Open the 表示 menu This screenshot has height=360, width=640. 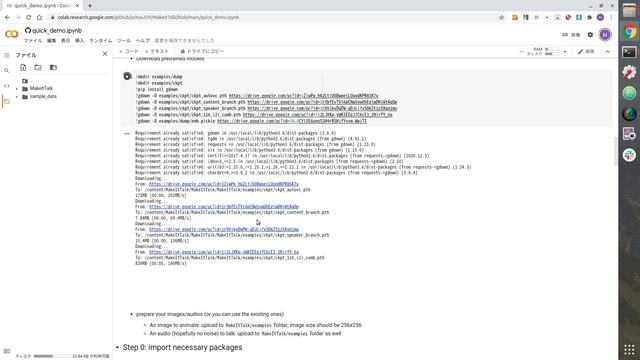point(65,41)
